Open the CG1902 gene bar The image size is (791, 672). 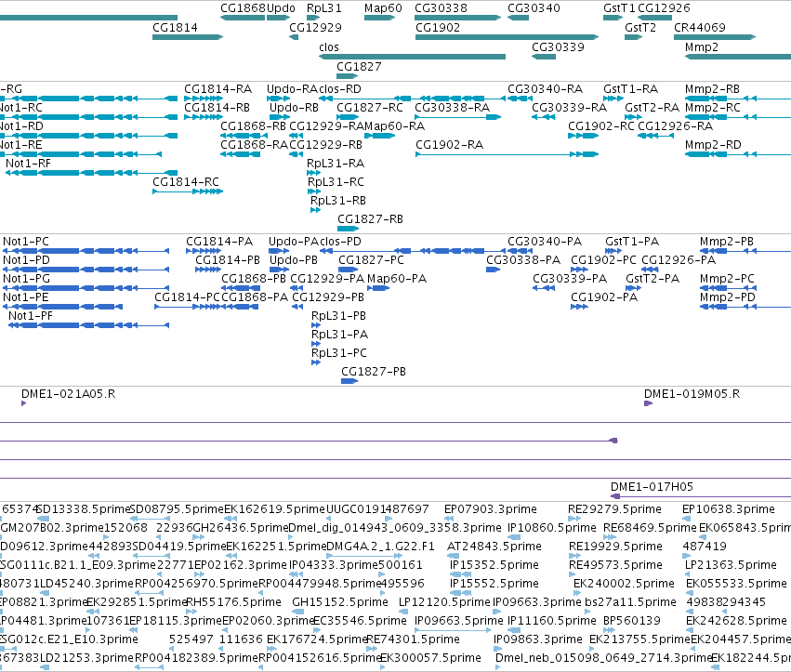coord(507,37)
